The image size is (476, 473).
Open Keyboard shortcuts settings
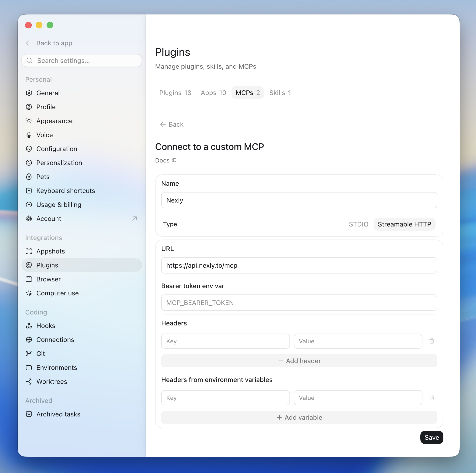[82, 191]
